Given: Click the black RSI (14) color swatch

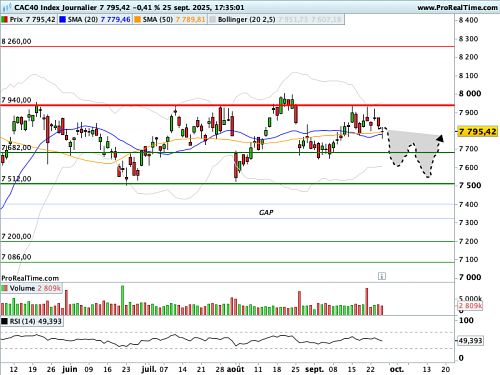Looking at the screenshot, I should [x=4, y=321].
